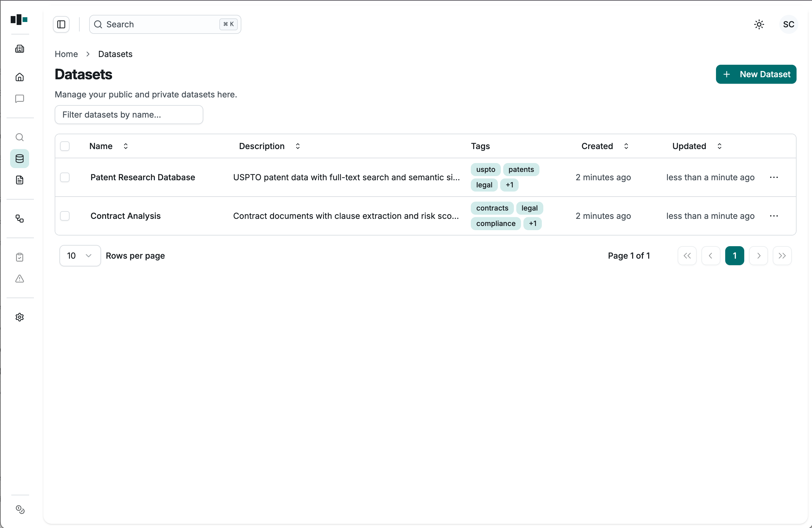Open the database Datasets section in sidebar
Image resolution: width=812 pixels, height=528 pixels.
click(19, 159)
